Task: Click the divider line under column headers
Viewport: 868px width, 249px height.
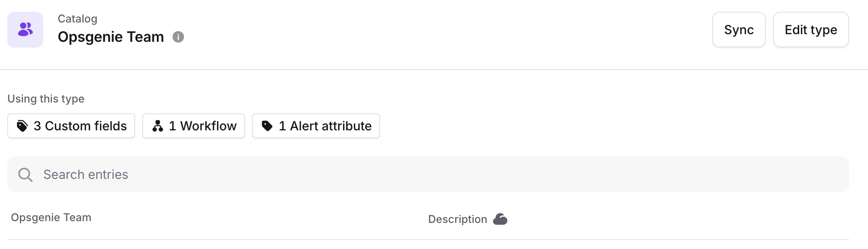Action: (x=428, y=240)
